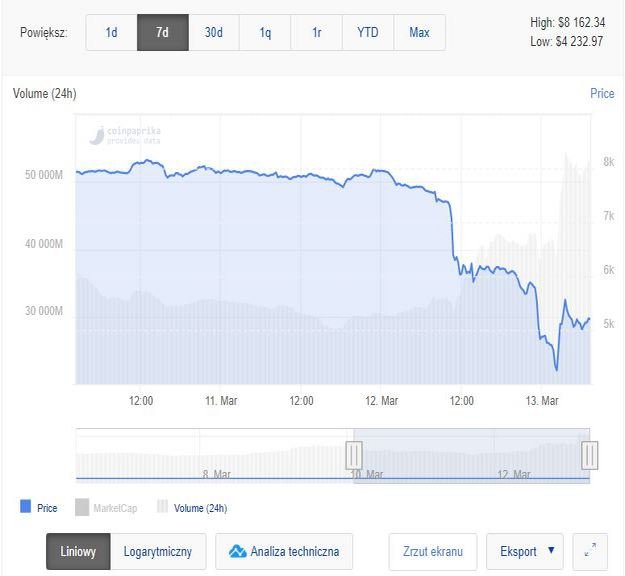Open the Eksport dropdown menu
This screenshot has height=576, width=625.
[x=525, y=551]
